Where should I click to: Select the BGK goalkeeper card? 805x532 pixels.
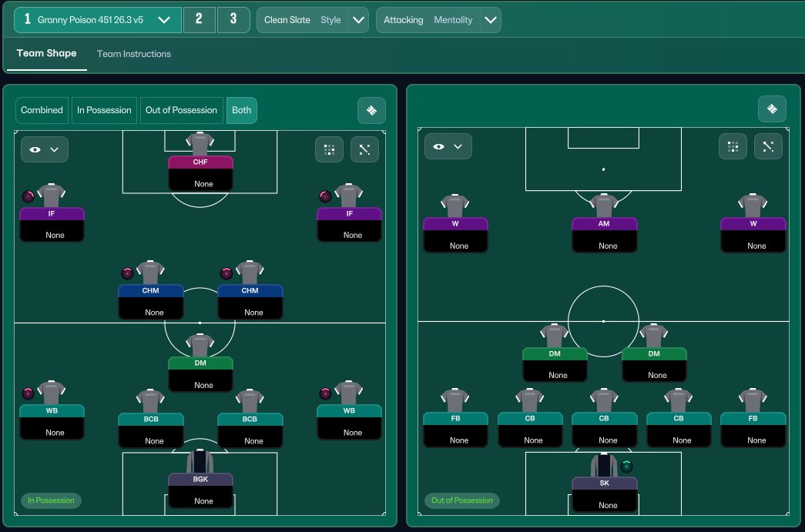coord(200,490)
